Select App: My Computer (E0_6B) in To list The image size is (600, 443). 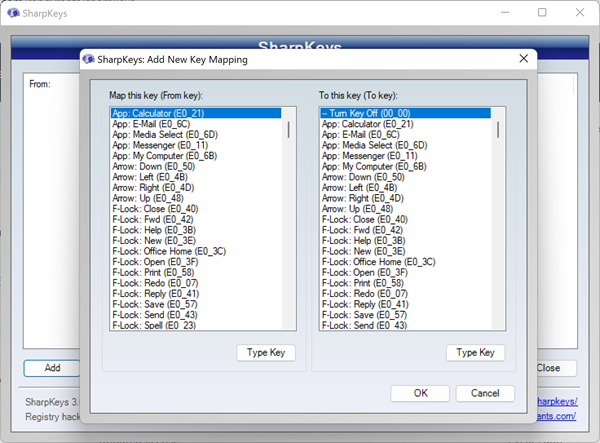[406, 166]
